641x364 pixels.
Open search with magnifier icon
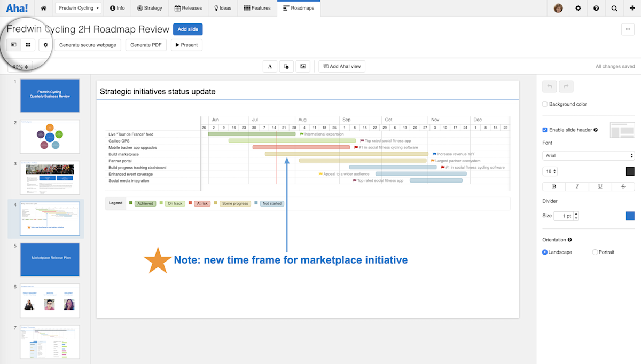pos(614,8)
